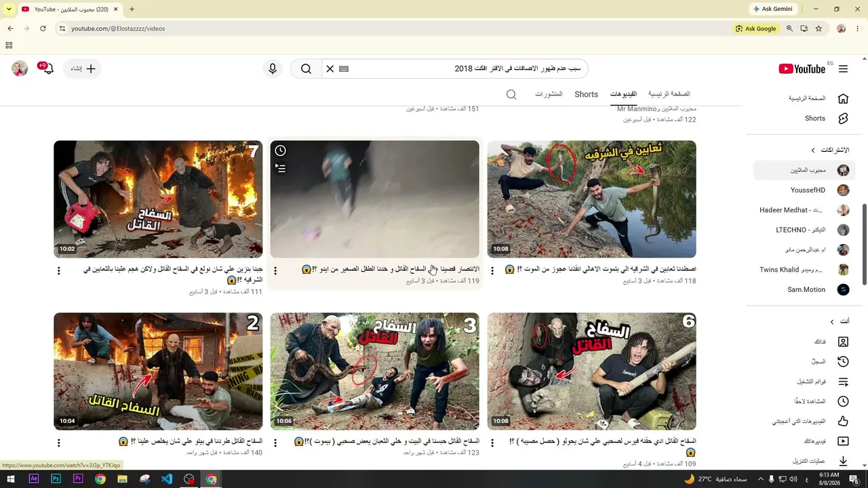Search within channel using the magnifier icon
This screenshot has width=868, height=488.
coord(511,94)
